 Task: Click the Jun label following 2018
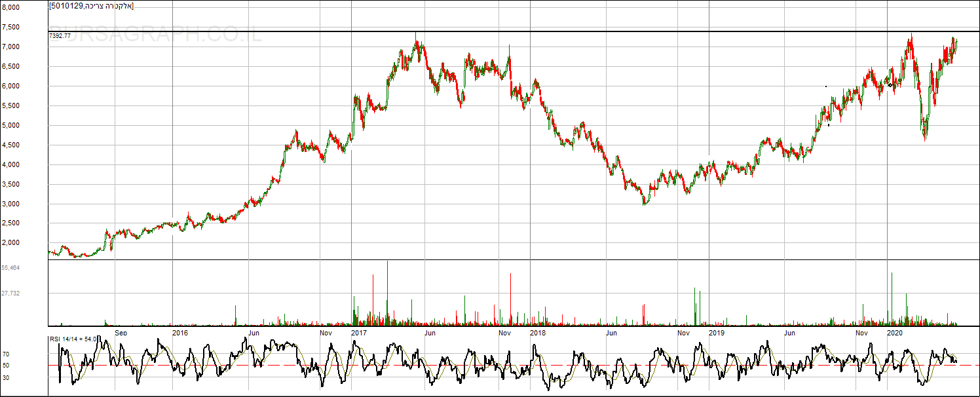pos(611,332)
